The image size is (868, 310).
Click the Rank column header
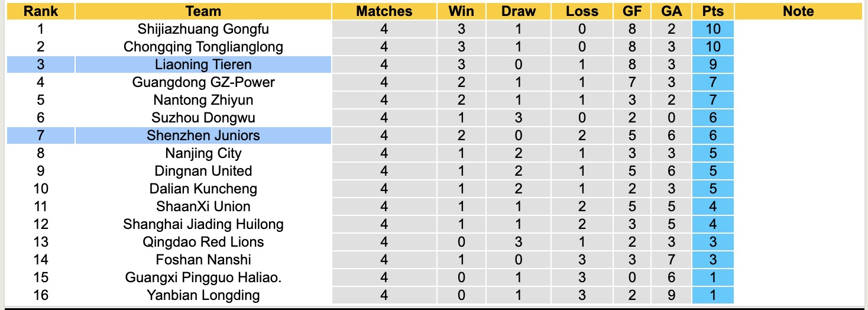pos(41,11)
